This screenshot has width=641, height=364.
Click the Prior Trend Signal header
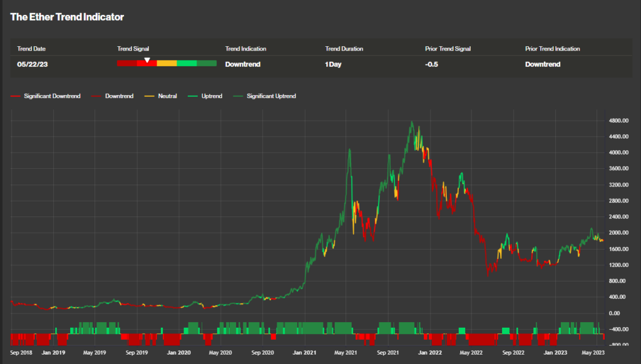pos(448,49)
